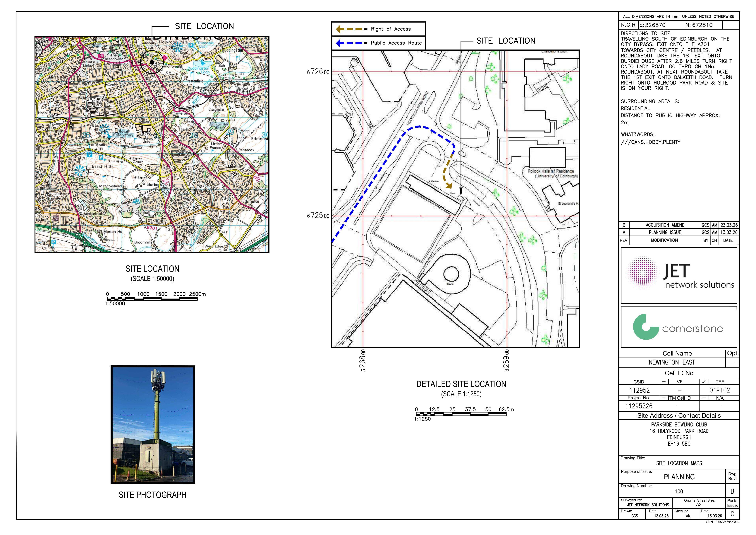756x535 pixels.
Task: Click purpose of issue 'PLANNING'
Action: (679, 477)
